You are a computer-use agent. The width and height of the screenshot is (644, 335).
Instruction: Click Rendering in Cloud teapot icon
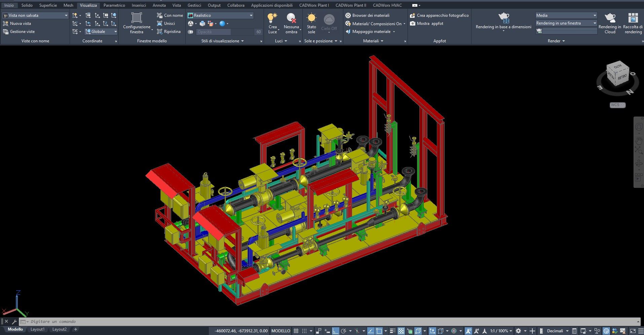coord(610,18)
